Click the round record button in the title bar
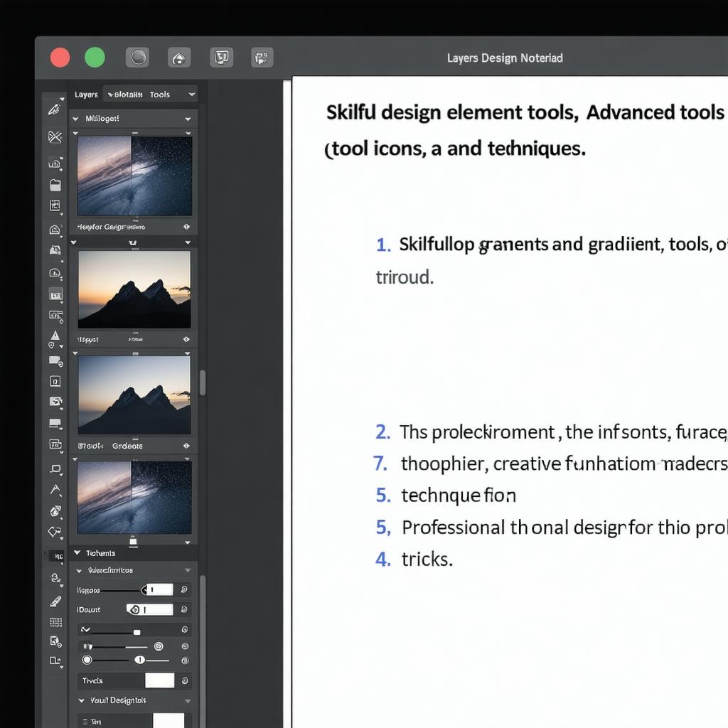728x728 pixels. point(137,58)
